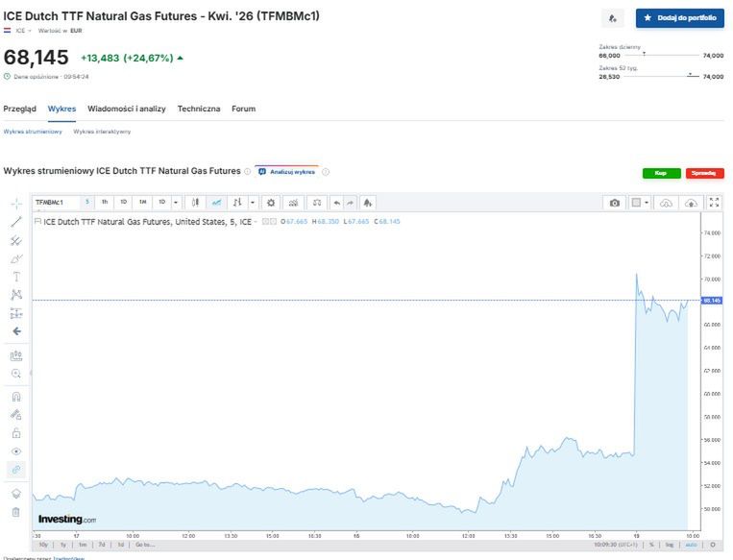Click the undo arrow in chart toolbar

(336, 203)
